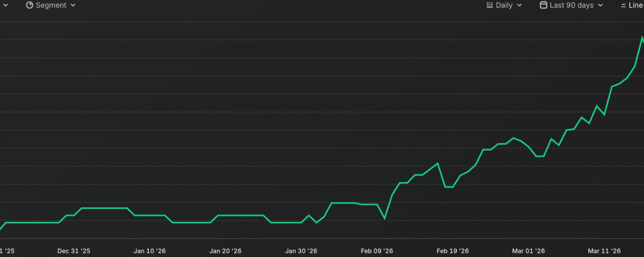Click the Jan 30 '26 axis label
Image resolution: width=644 pixels, height=257 pixels.
(x=301, y=251)
